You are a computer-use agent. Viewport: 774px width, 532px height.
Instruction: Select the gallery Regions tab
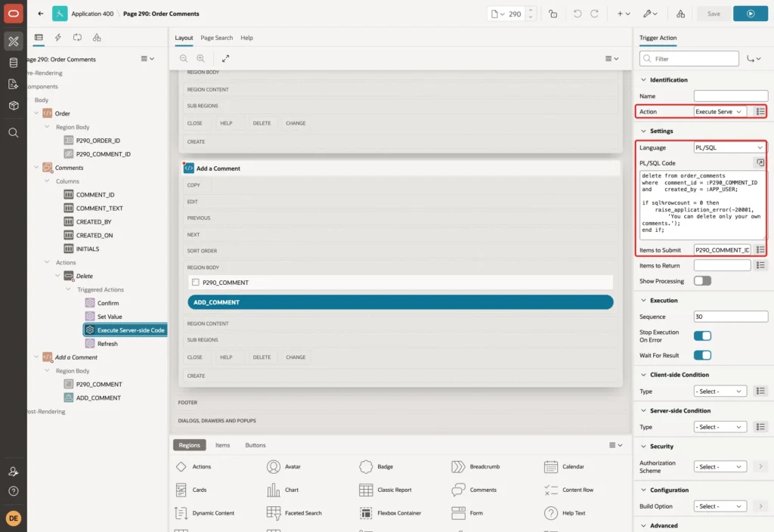click(x=189, y=445)
